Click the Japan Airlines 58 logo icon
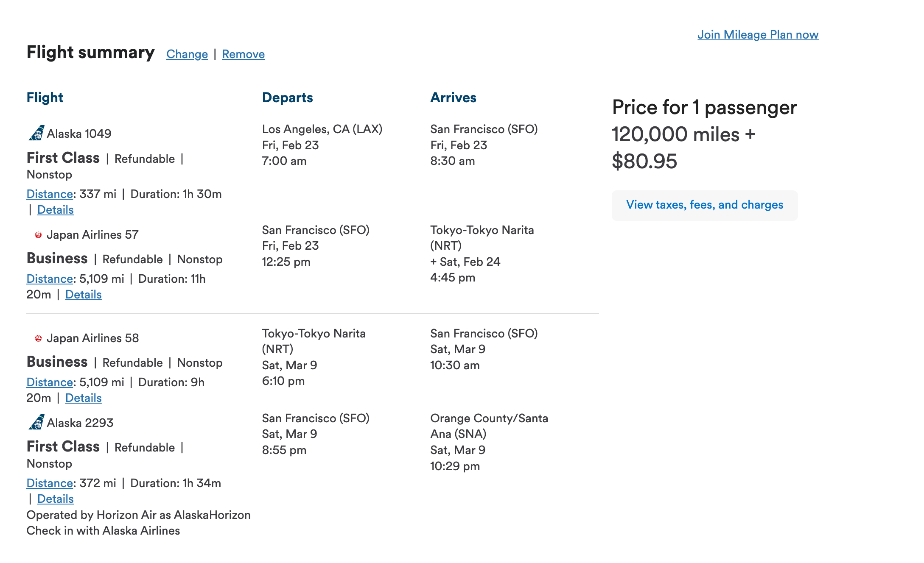 point(38,338)
